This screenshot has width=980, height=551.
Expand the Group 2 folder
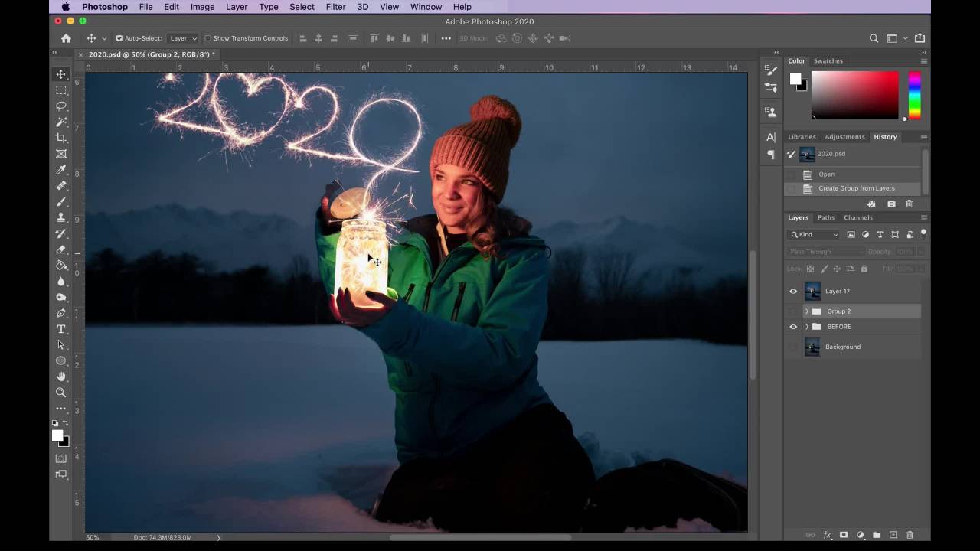click(x=806, y=311)
